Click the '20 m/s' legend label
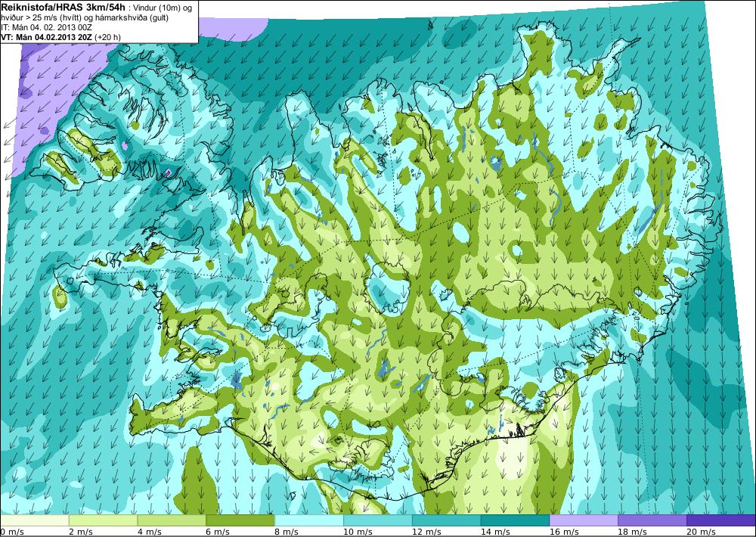 point(701,532)
